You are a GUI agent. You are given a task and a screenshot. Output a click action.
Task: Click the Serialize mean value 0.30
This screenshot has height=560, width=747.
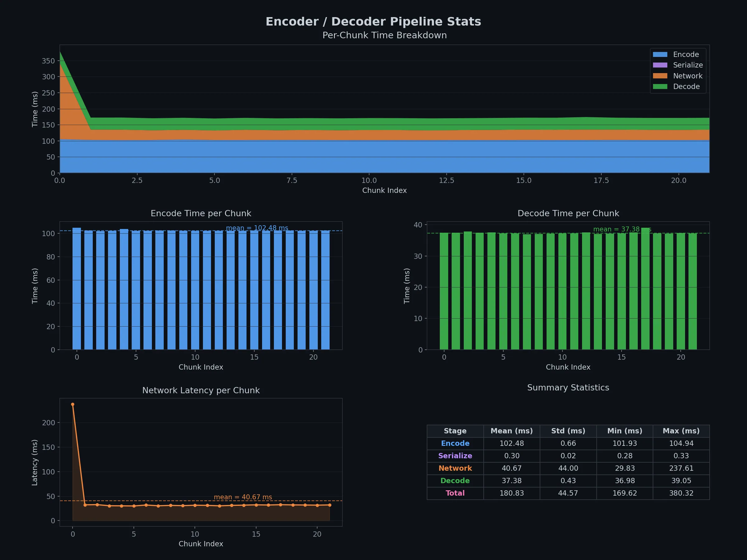coord(512,456)
